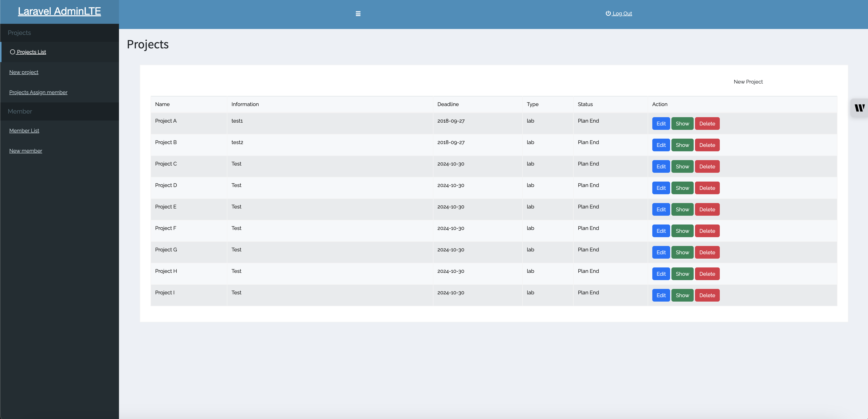Screen dimensions: 868x419
Task: Edit Project D
Action: [661, 188]
